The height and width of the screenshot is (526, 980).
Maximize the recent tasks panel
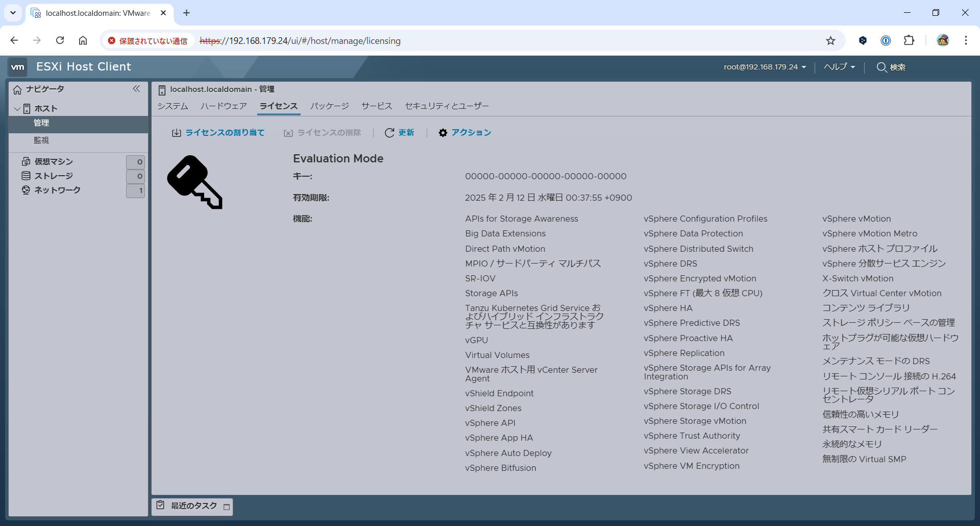pos(227,507)
